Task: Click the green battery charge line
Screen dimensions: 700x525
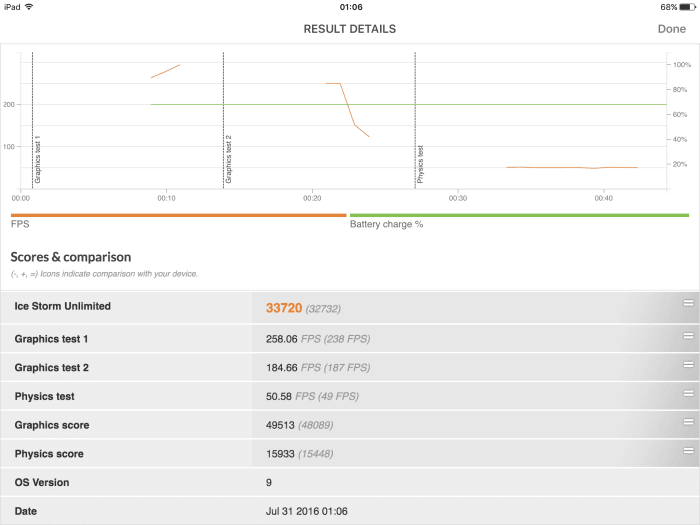Action: [408, 104]
